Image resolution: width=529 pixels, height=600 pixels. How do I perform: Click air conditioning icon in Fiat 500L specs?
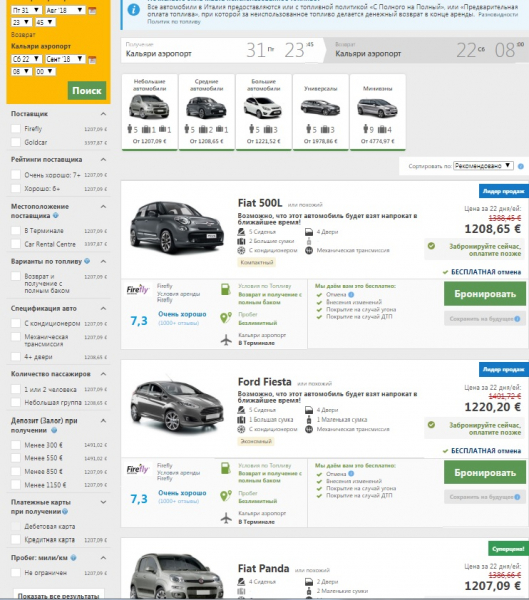click(x=241, y=251)
